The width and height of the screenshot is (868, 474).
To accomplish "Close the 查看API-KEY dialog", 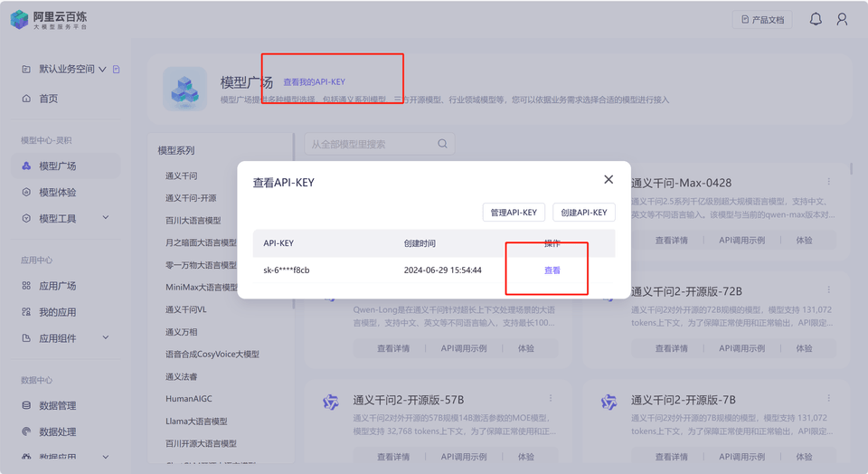I will pos(609,179).
